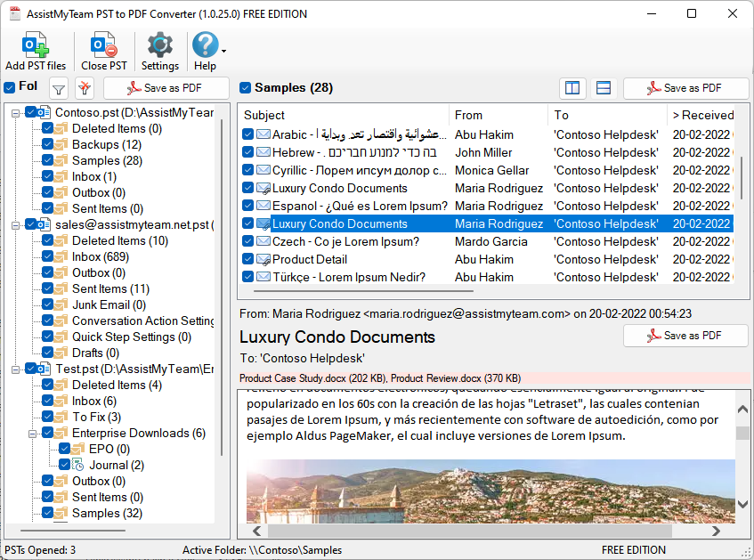This screenshot has height=560, width=754.
Task: Click the Add PST files icon
Action: click(36, 46)
